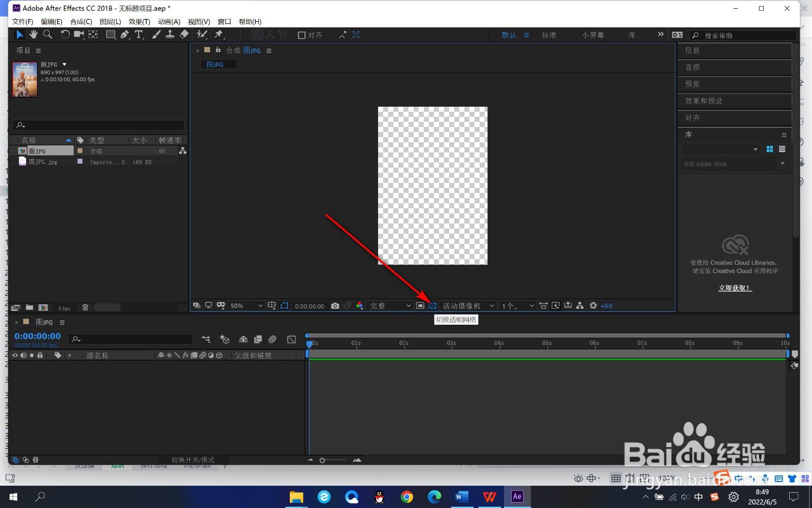The image size is (812, 508).
Task: Click the new composition icon in Project panel
Action: 43,307
